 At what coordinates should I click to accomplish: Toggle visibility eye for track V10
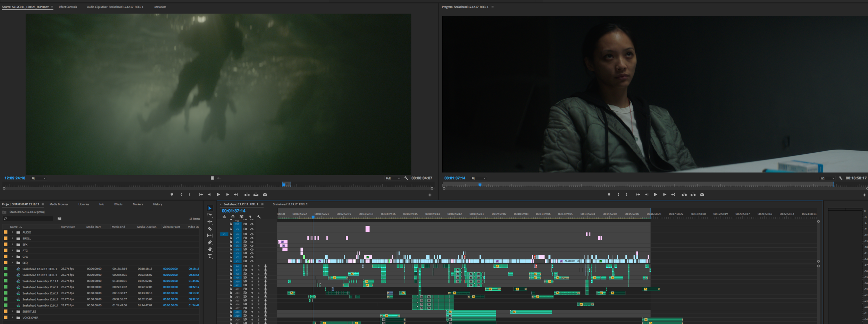[252, 224]
